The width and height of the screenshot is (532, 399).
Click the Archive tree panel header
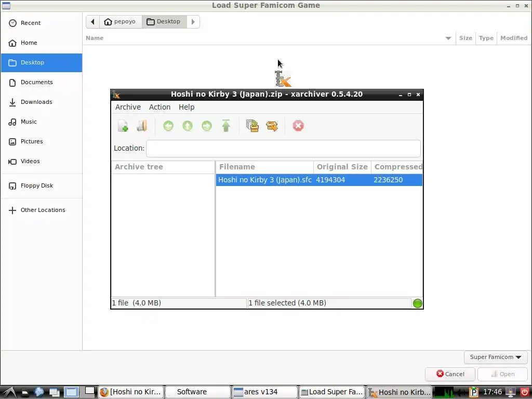pyautogui.click(x=163, y=167)
